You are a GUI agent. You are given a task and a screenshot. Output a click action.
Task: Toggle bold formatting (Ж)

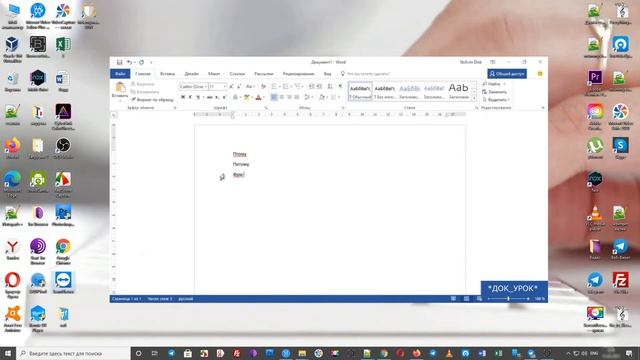[183, 97]
